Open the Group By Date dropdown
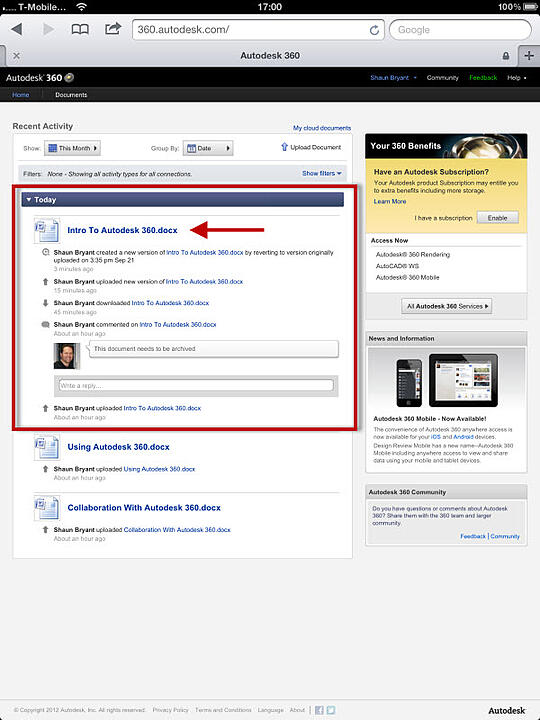The width and height of the screenshot is (540, 720). click(x=208, y=148)
